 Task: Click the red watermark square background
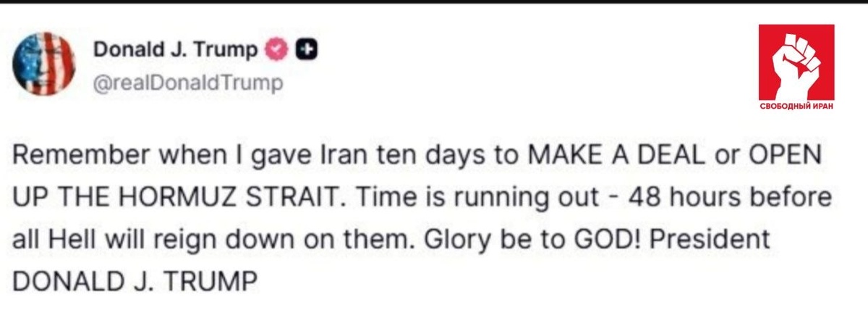[796, 68]
